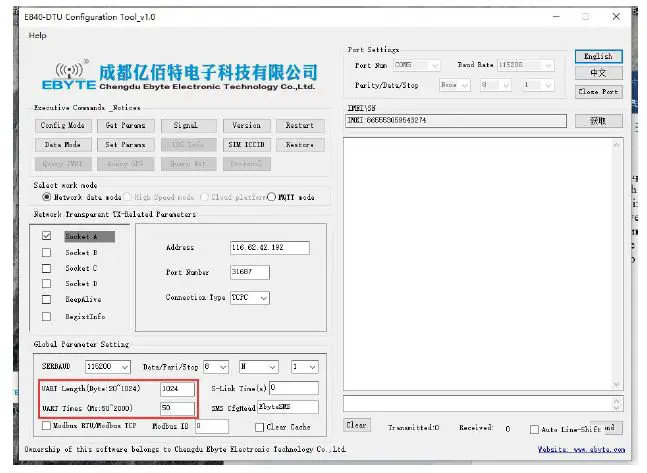Switch interface language to 中文
The image size is (647, 473).
point(598,73)
